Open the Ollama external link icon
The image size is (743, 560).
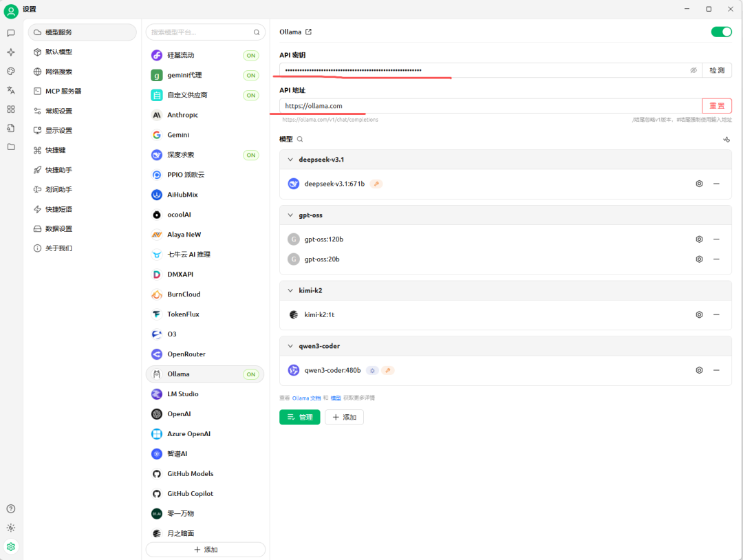coord(308,32)
